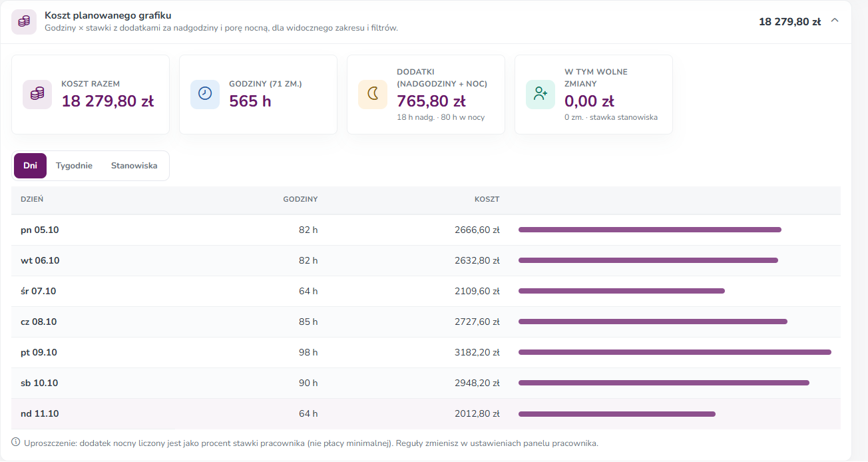Click the KOSZT column header
Image resolution: width=868 pixels, height=462 pixels.
point(487,199)
